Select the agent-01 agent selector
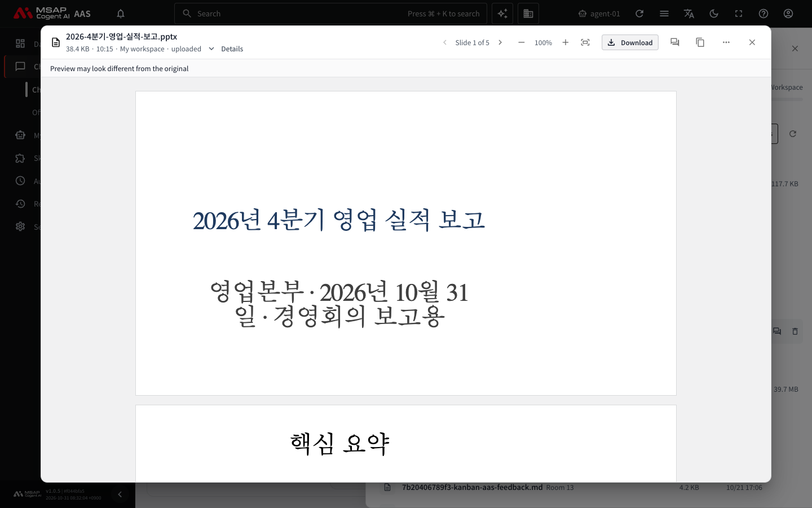Viewport: 812px width, 508px height. click(599, 14)
